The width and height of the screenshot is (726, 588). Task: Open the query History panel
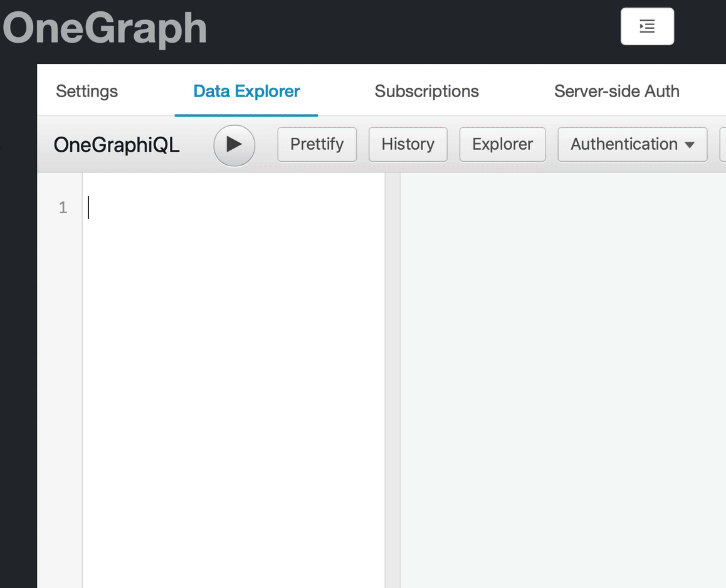408,144
